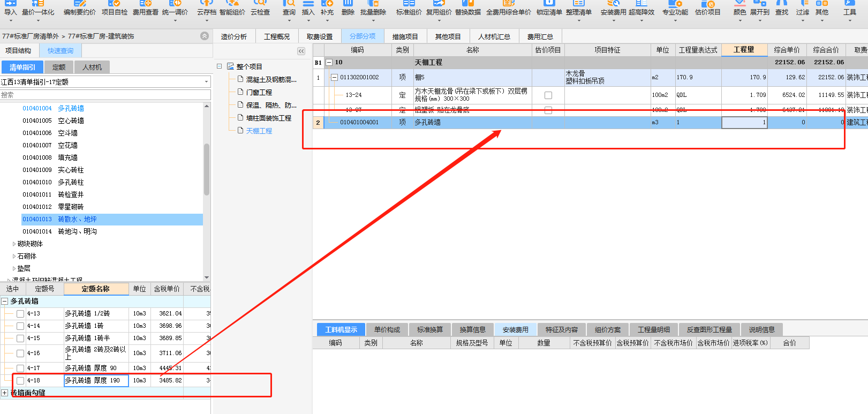Open the 人材机汇总 tab

point(494,36)
